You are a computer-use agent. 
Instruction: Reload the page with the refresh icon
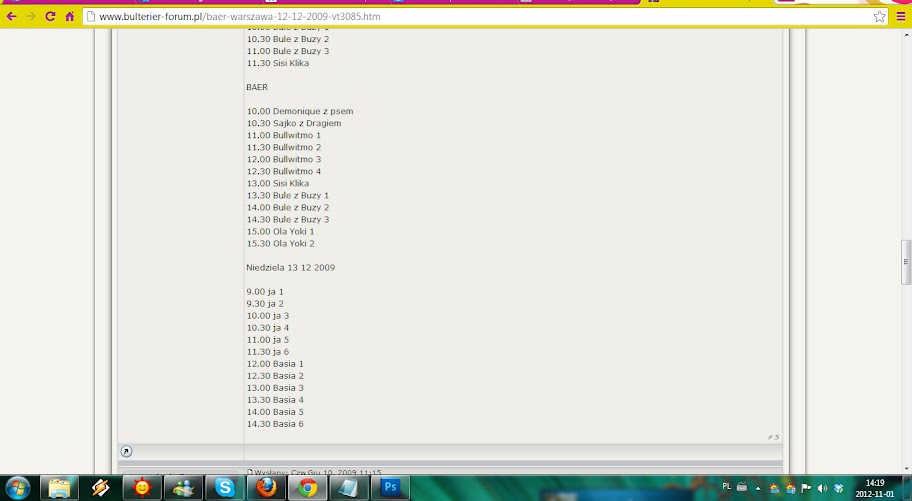[x=50, y=16]
